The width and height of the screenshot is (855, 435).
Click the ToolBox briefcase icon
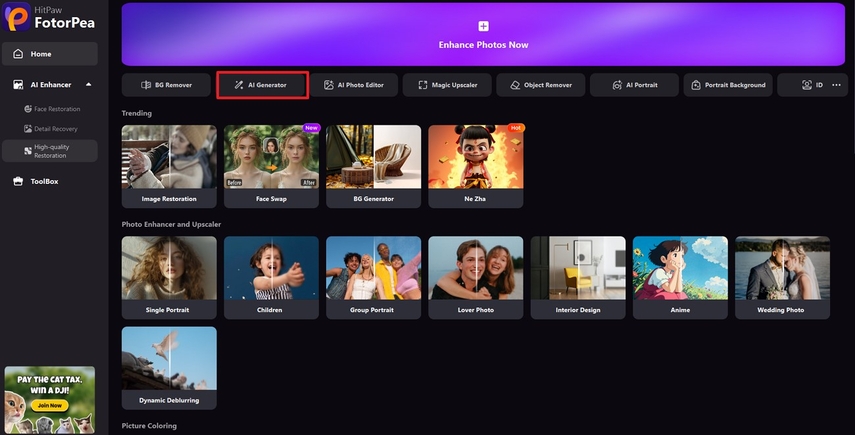(18, 182)
